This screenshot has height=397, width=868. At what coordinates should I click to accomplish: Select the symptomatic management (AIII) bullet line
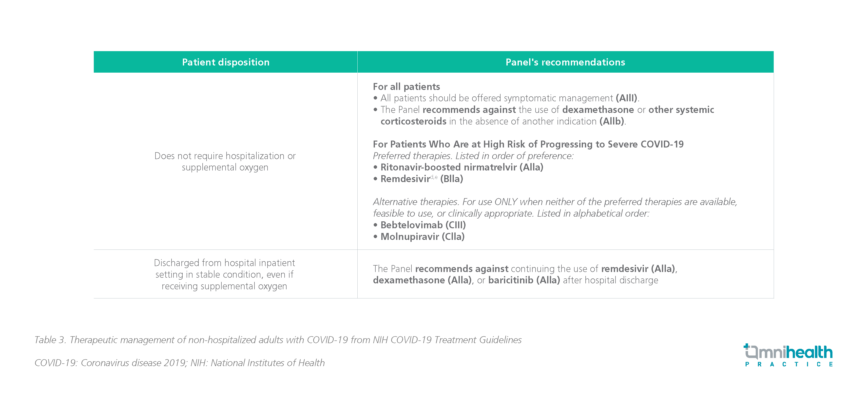click(x=509, y=98)
